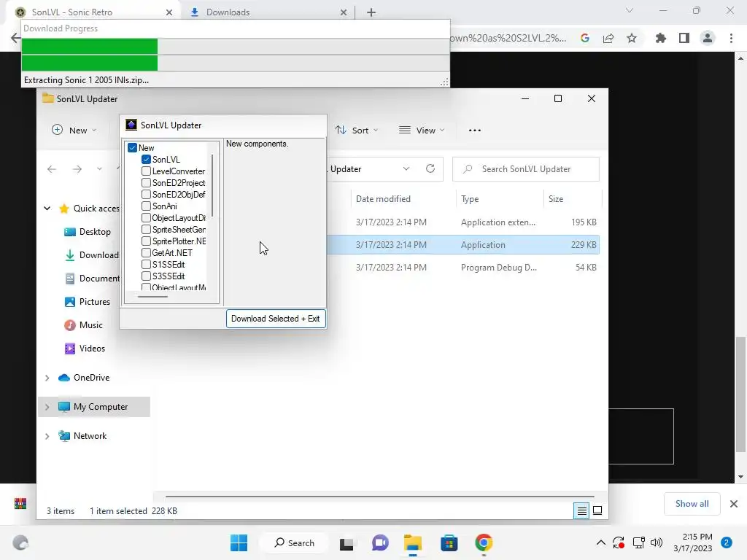
Task: Open a new Chrome tab
Action: [371, 12]
